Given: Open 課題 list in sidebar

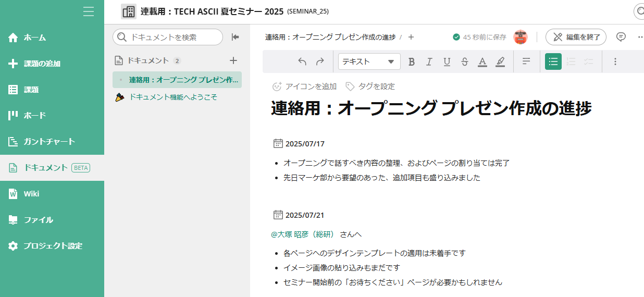Looking at the screenshot, I should [x=52, y=90].
